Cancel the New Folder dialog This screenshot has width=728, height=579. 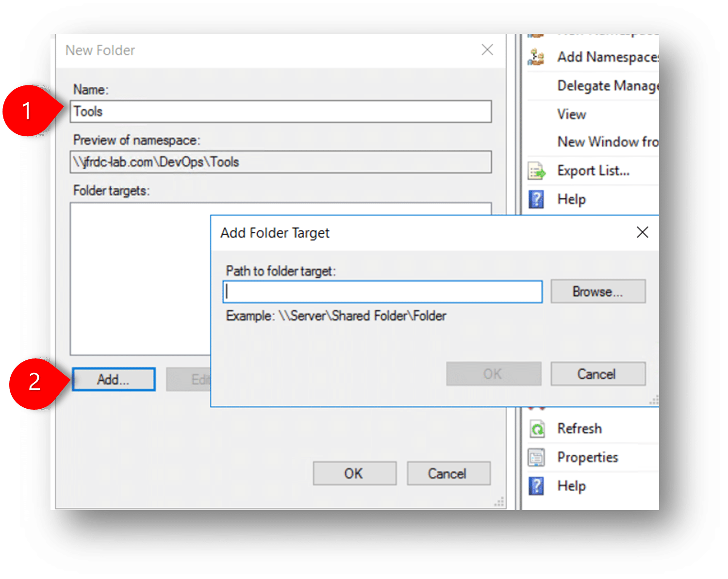pyautogui.click(x=447, y=473)
